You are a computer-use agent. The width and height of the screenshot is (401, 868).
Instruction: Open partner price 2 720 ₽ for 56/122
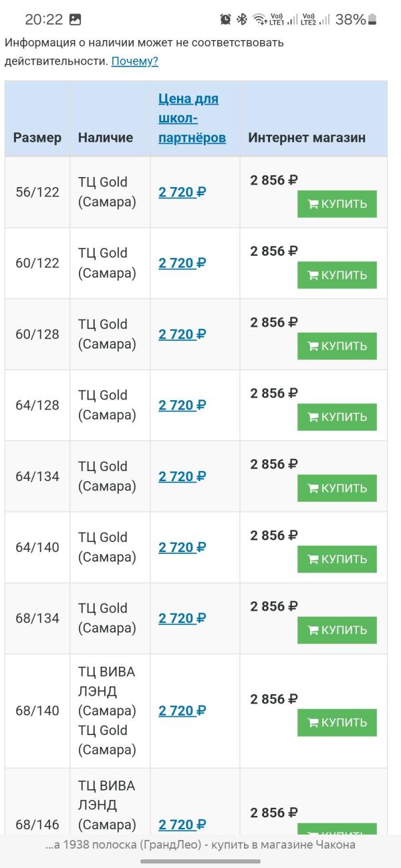(182, 192)
